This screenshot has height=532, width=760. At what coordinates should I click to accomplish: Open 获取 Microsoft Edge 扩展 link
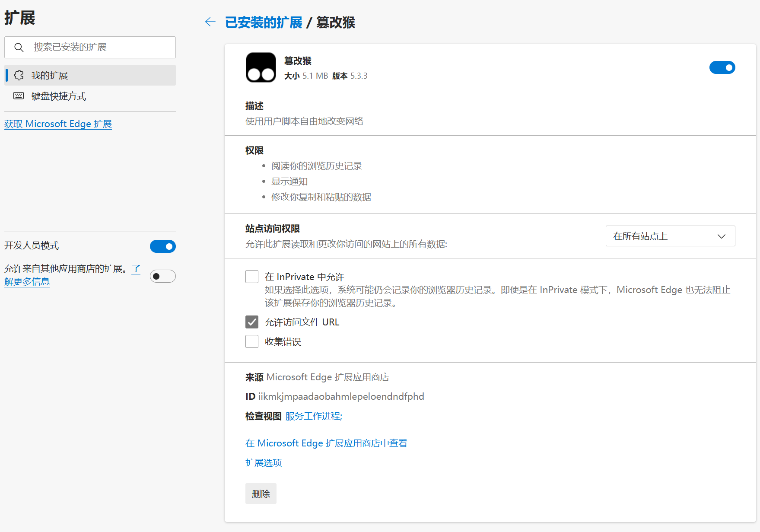click(58, 124)
